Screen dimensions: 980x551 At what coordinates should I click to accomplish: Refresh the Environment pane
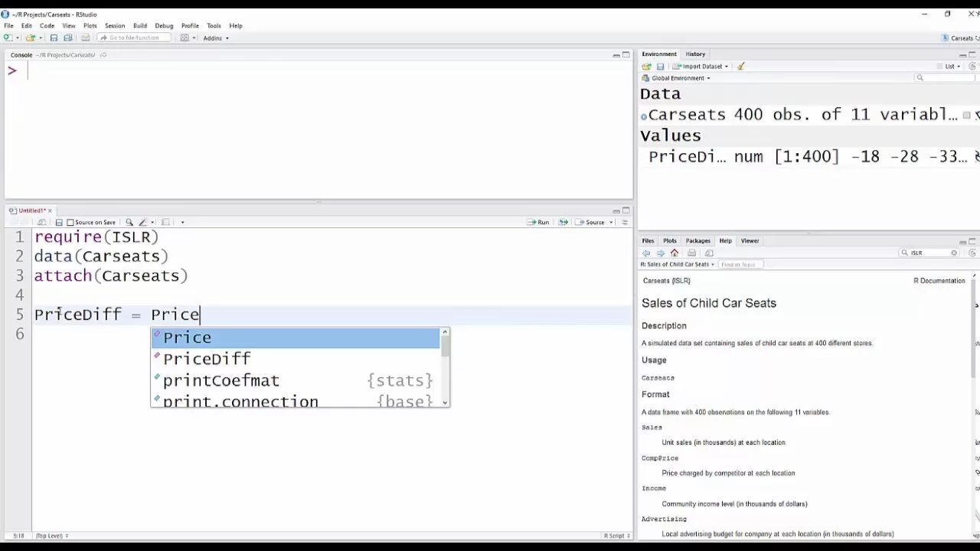tap(972, 67)
